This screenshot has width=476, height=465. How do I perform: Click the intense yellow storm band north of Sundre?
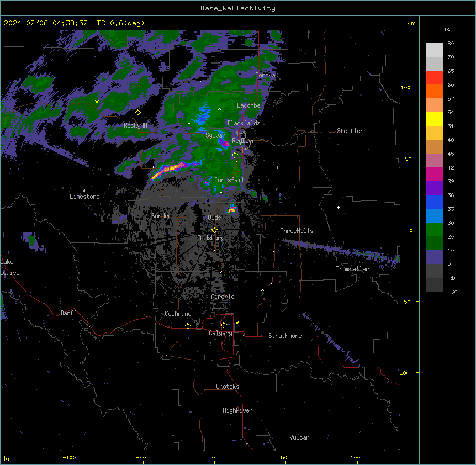tap(170, 170)
